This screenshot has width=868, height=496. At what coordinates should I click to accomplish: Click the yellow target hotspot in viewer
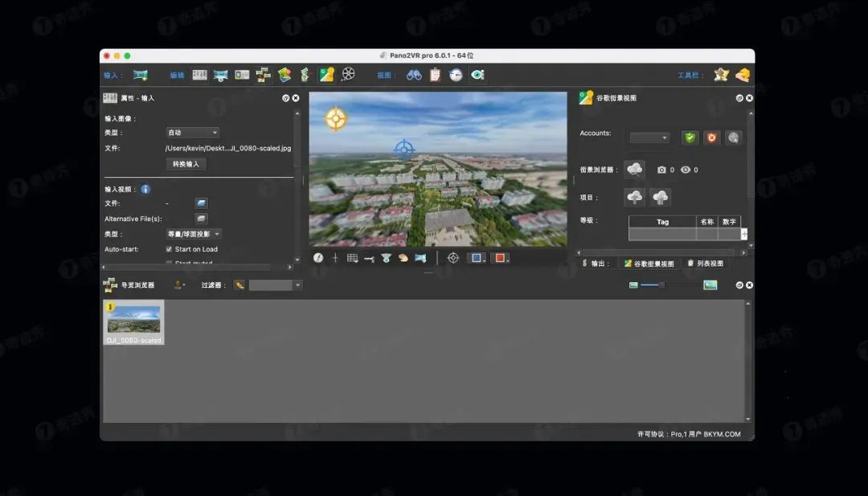click(335, 118)
